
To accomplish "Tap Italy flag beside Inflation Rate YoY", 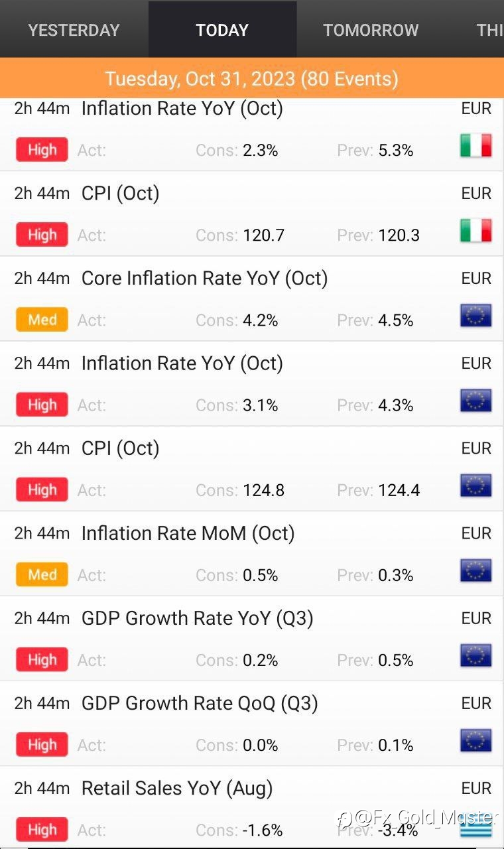I will (476, 146).
